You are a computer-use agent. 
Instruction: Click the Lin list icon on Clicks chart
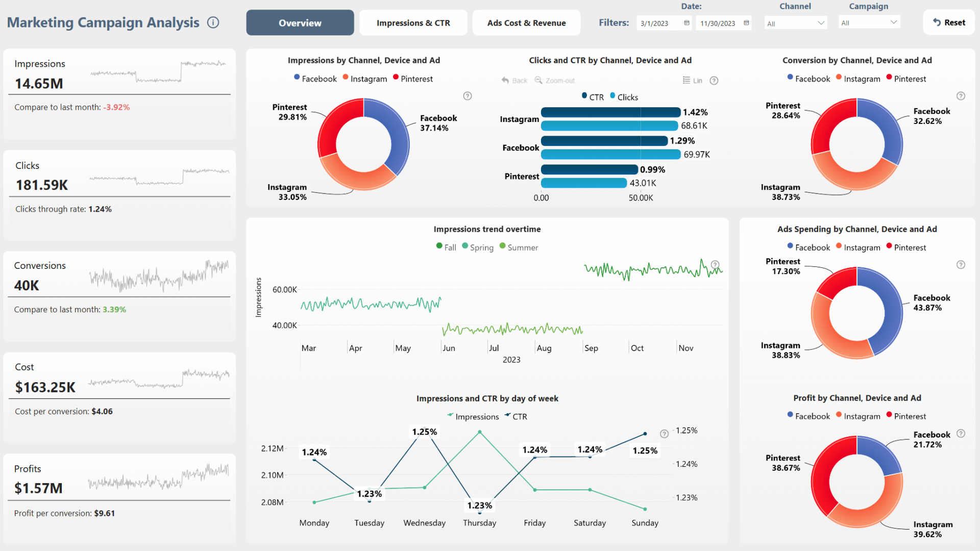click(x=687, y=80)
